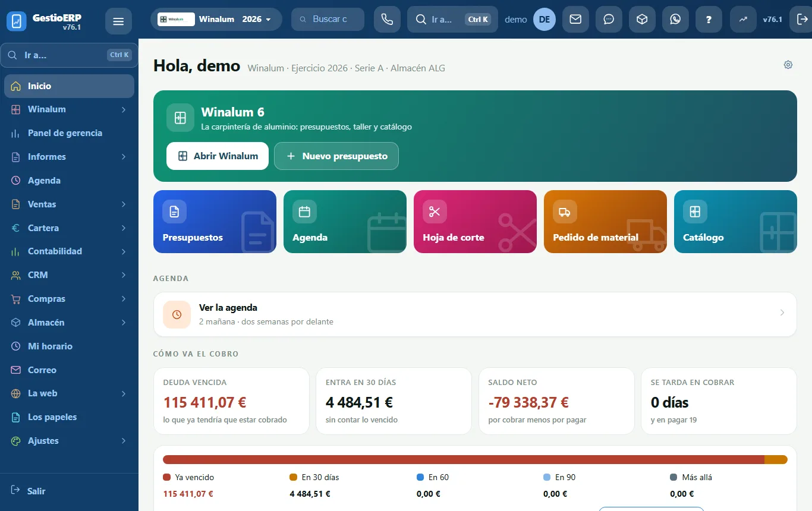The height and width of the screenshot is (511, 812).
Task: Open the Hoja de corte card
Action: click(x=475, y=222)
